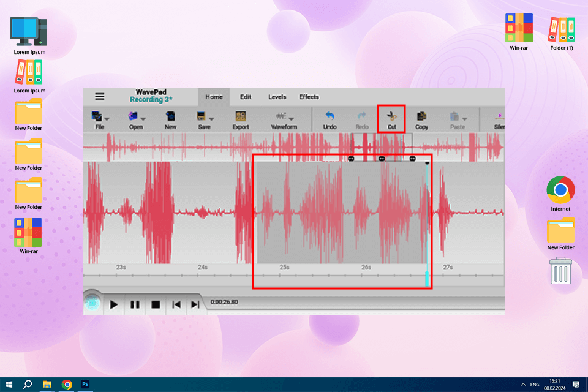Play the audio recording
The height and width of the screenshot is (392, 588).
point(114,304)
